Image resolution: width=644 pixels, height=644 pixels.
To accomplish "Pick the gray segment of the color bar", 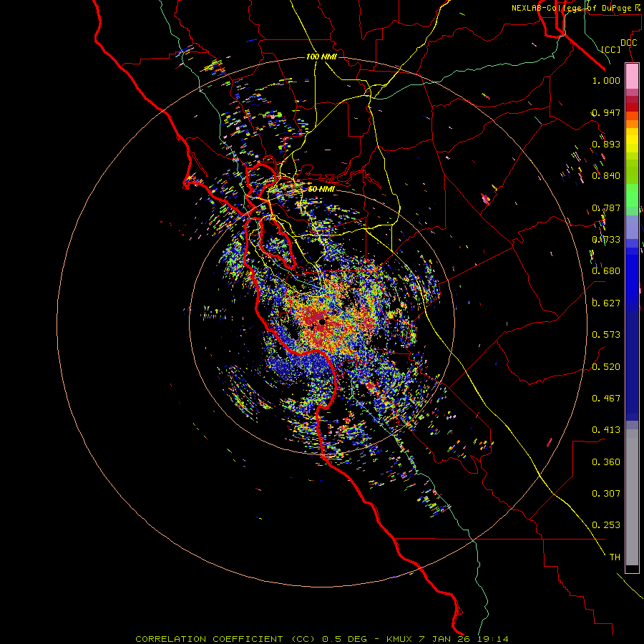I will [632, 497].
